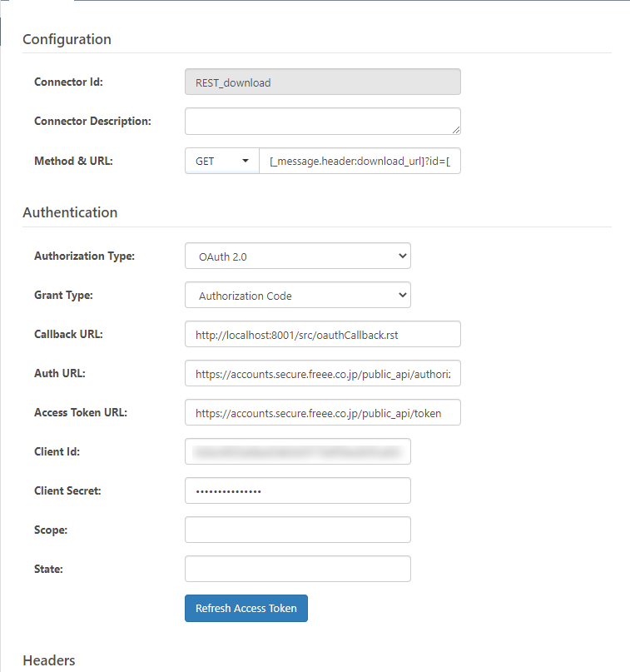Screen dimensions: 630x672
Task: Expand the Authorization Type dropdown
Action: point(297,256)
